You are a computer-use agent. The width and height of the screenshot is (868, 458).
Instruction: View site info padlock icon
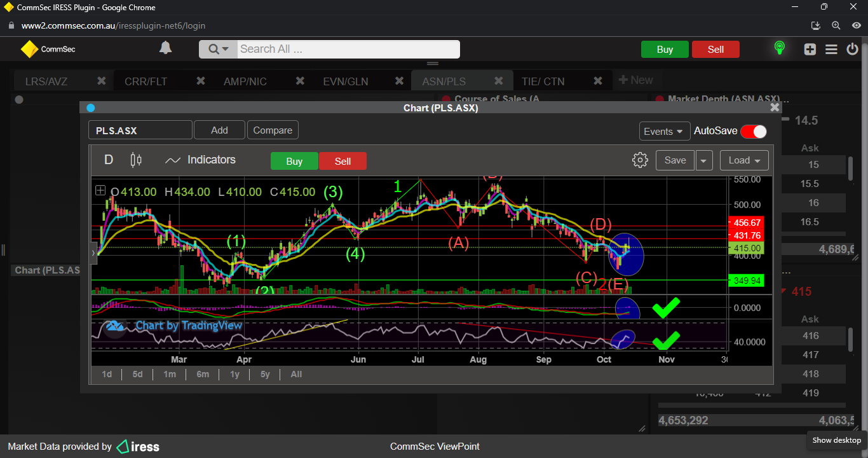point(11,26)
